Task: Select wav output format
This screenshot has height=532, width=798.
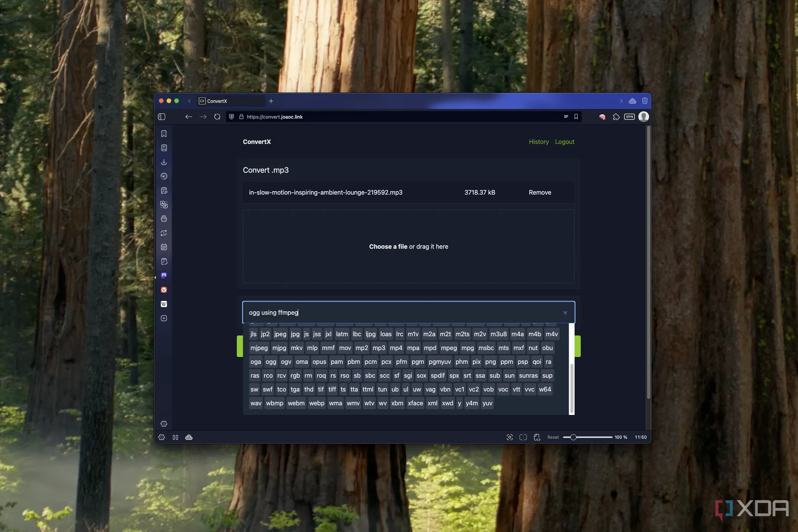Action: [x=256, y=403]
